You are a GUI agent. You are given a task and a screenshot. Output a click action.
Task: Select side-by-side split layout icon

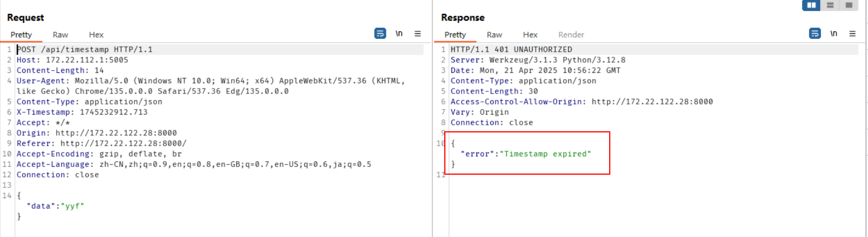pyautogui.click(x=812, y=5)
